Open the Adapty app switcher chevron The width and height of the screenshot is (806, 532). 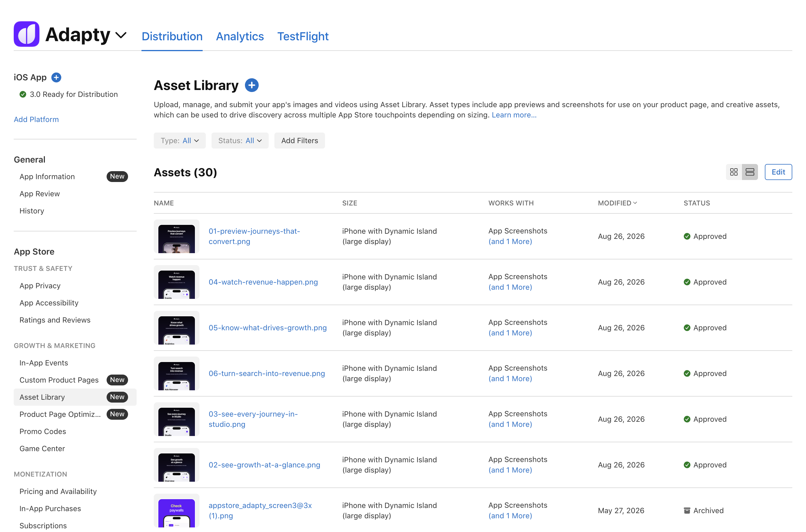pos(121,35)
